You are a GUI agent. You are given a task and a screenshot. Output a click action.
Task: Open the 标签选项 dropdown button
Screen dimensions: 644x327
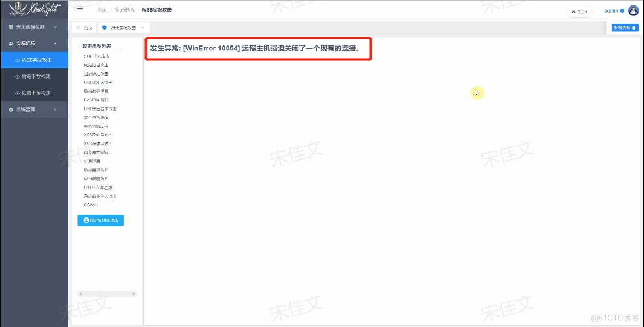[624, 27]
